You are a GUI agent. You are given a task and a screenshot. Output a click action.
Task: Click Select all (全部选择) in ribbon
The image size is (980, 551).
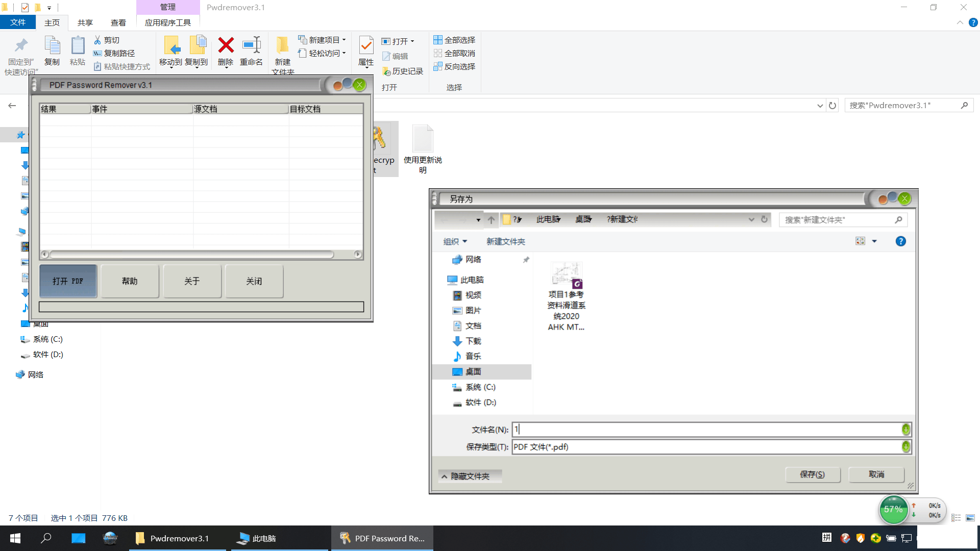coord(454,40)
